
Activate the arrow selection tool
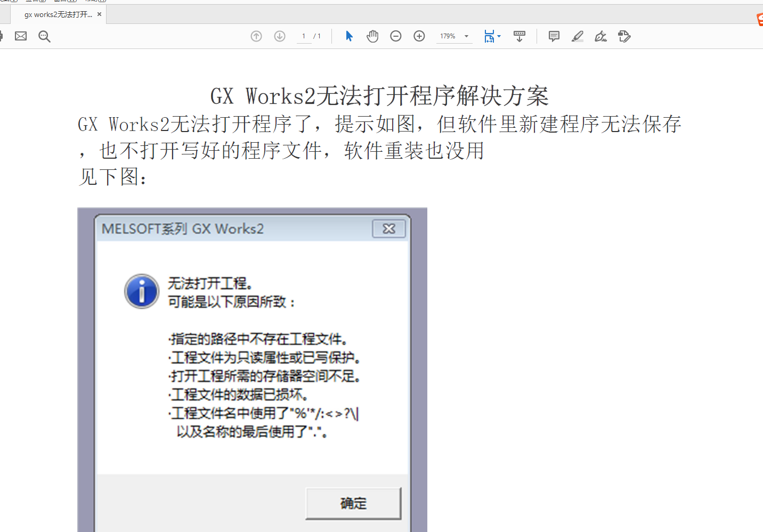349,36
